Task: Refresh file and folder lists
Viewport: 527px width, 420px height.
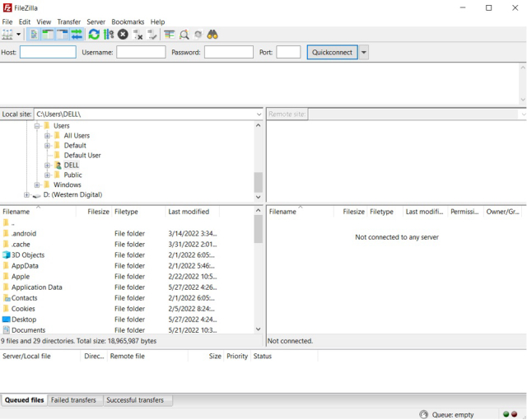Action: pos(94,35)
